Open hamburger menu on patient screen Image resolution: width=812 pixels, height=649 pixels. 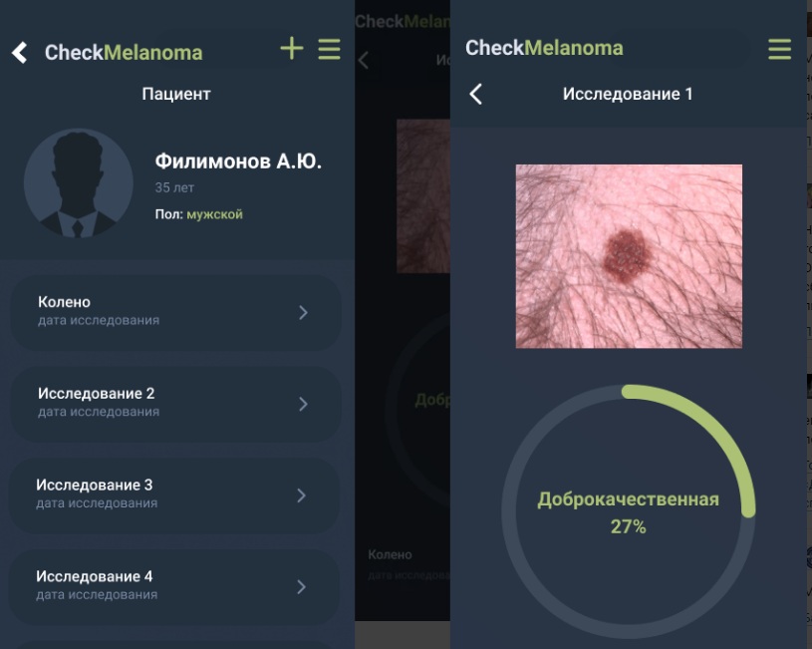[329, 49]
